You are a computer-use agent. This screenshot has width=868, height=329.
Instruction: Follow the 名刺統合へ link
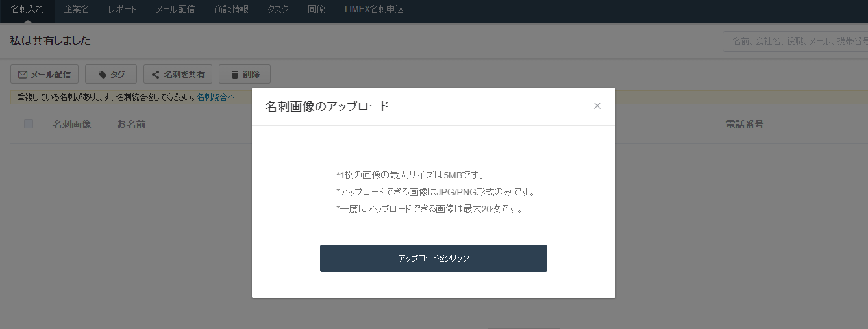point(216,97)
